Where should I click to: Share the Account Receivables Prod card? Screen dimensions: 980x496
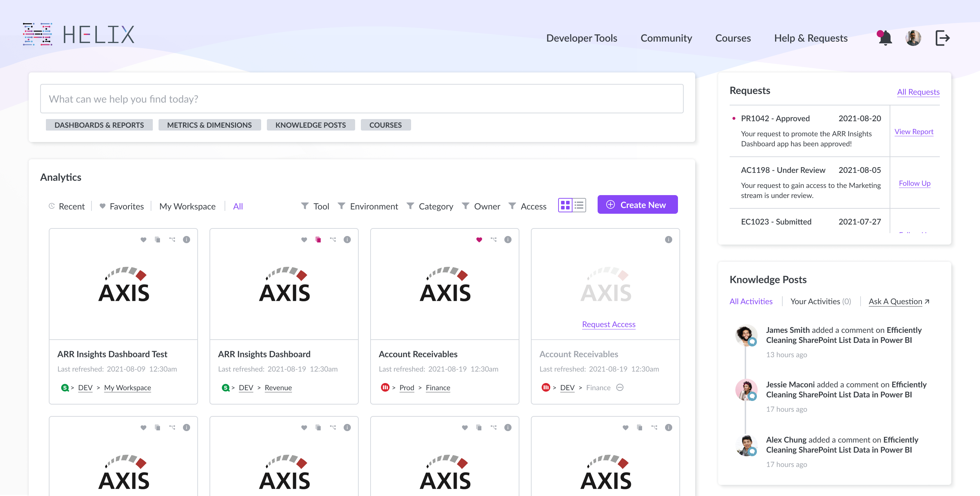point(494,240)
